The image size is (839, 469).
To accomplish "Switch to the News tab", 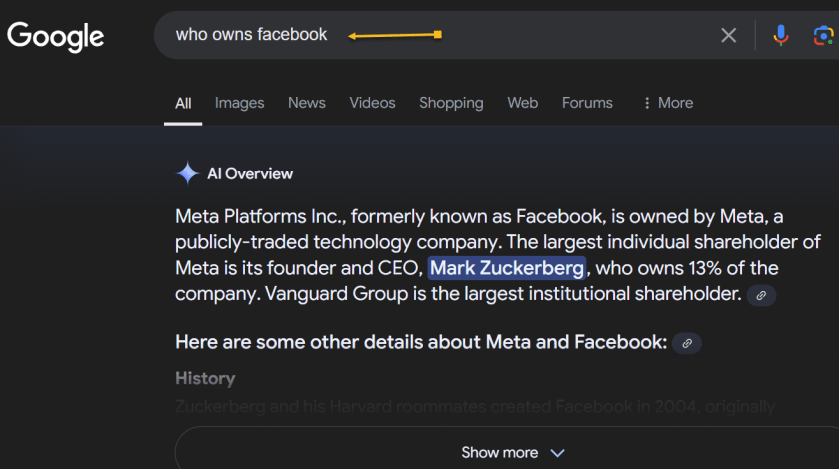I will [x=306, y=103].
